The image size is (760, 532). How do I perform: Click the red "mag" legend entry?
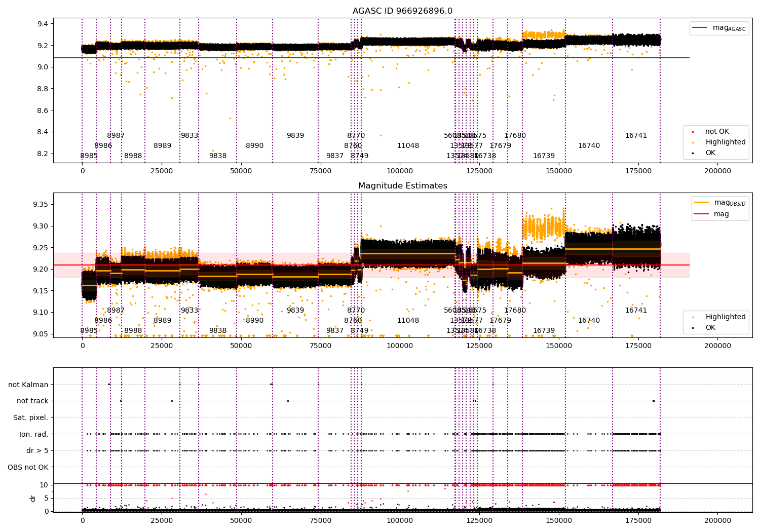tap(711, 214)
